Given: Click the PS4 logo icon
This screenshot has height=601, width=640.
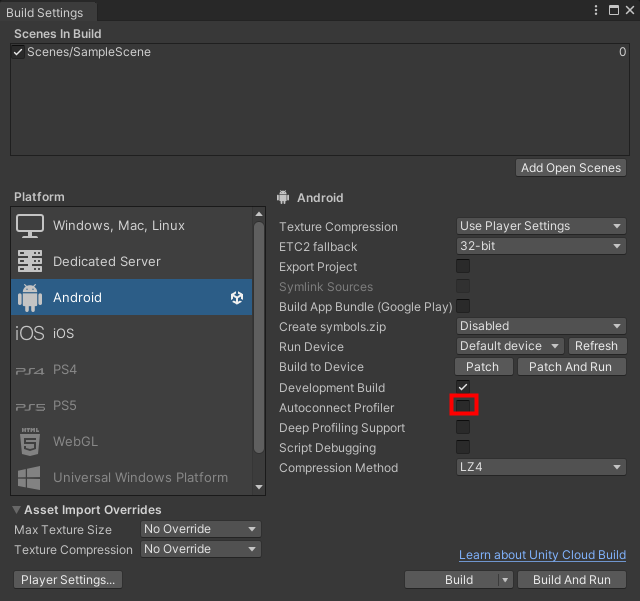Looking at the screenshot, I should pos(30,371).
